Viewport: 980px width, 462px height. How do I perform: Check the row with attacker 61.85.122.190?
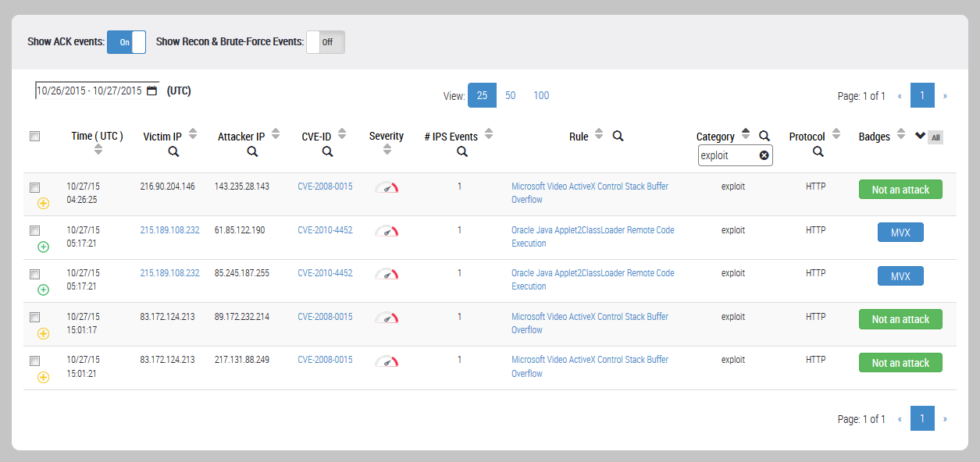point(34,230)
